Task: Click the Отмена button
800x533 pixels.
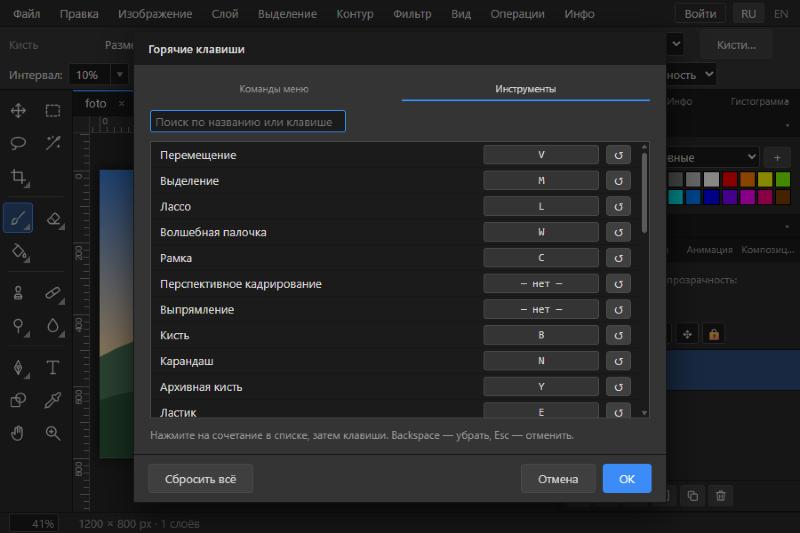Action: pos(558,479)
